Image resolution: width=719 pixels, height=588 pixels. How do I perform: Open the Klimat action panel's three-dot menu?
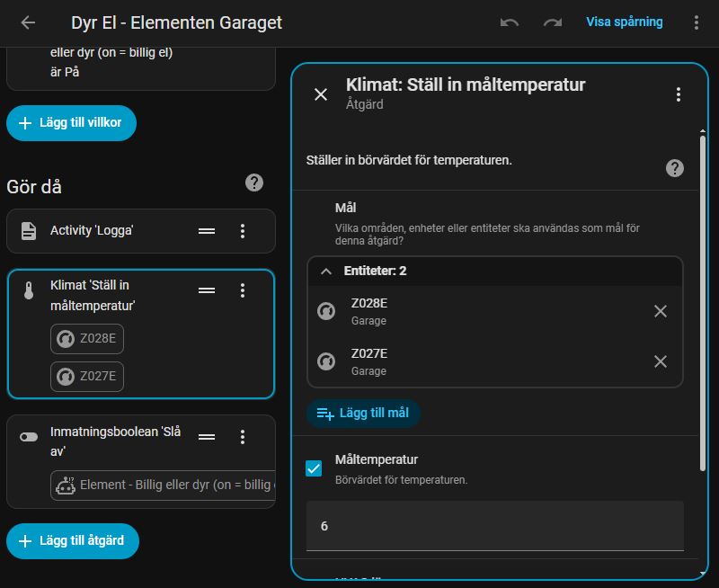click(679, 94)
